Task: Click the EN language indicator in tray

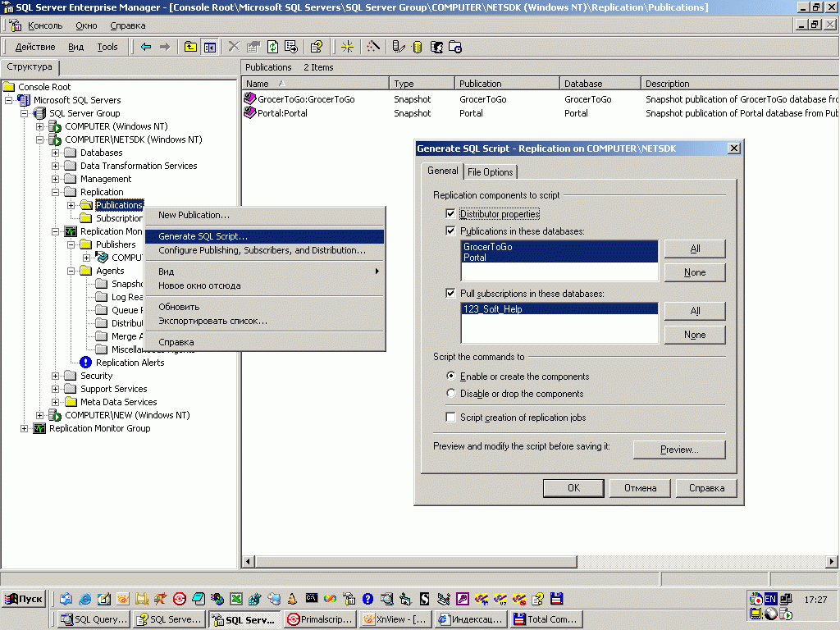Action: [770, 599]
